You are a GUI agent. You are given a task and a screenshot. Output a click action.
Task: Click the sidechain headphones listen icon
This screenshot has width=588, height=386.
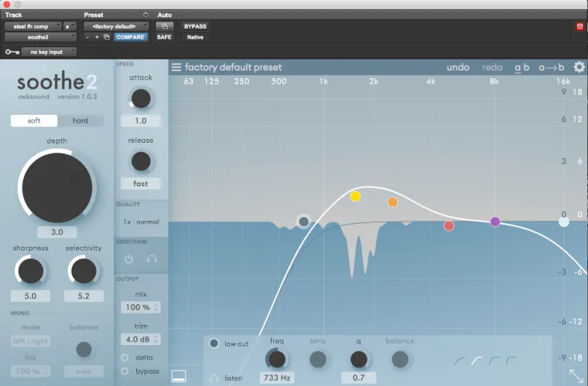point(152,259)
